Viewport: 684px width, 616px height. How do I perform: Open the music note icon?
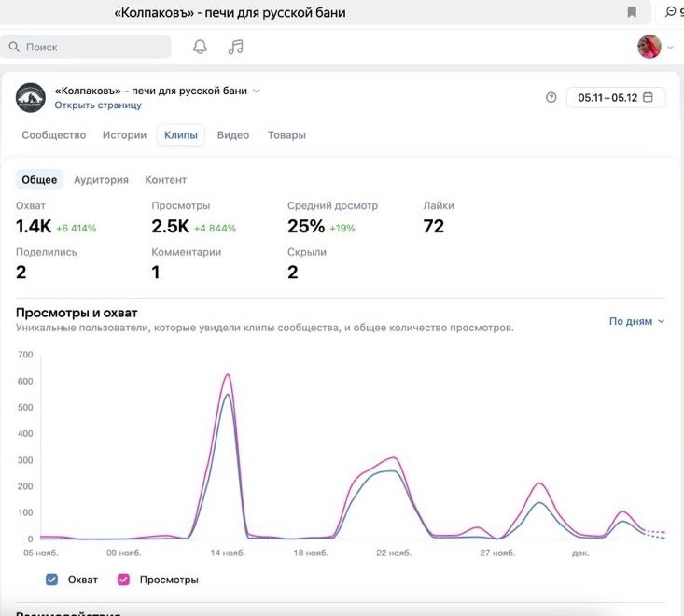tap(235, 47)
